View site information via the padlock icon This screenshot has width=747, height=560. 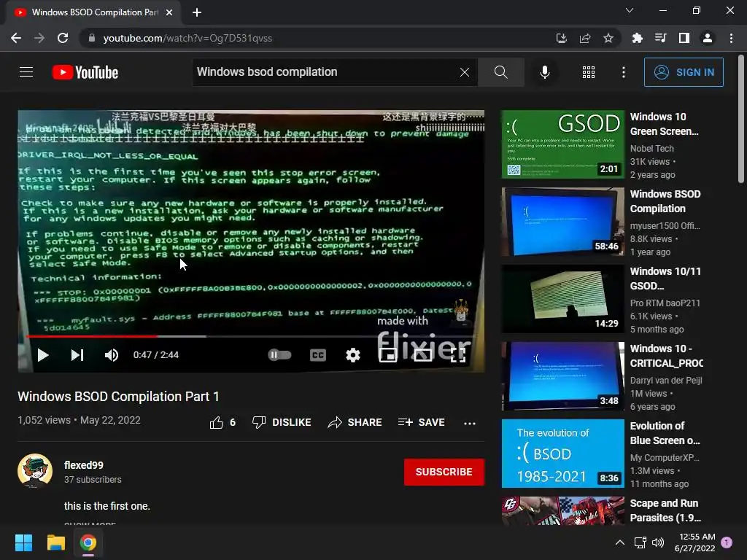coord(92,38)
